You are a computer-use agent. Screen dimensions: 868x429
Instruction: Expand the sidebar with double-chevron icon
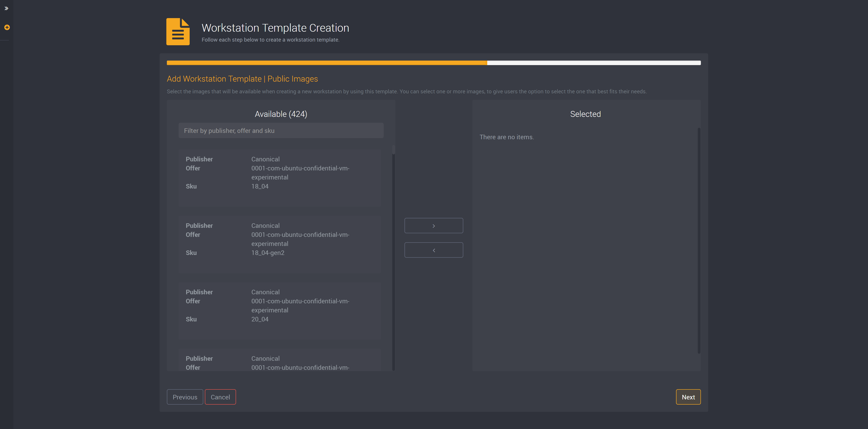6,8
